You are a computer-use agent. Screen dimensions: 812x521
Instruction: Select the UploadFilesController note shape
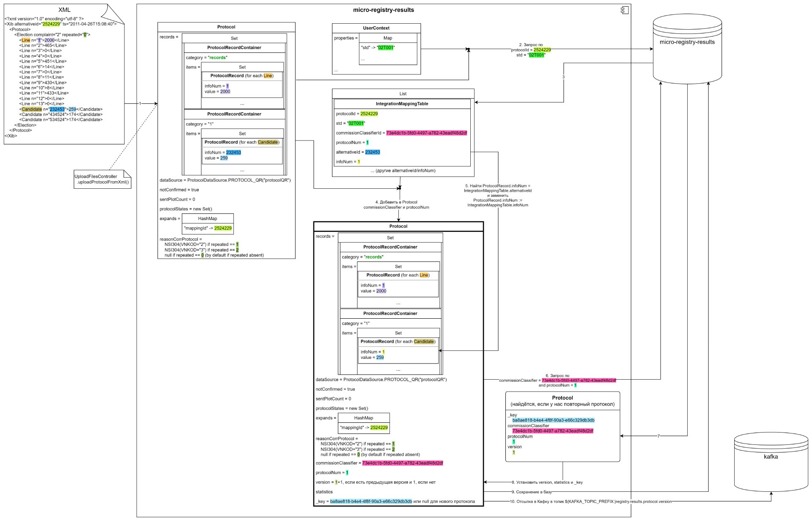pyautogui.click(x=102, y=179)
